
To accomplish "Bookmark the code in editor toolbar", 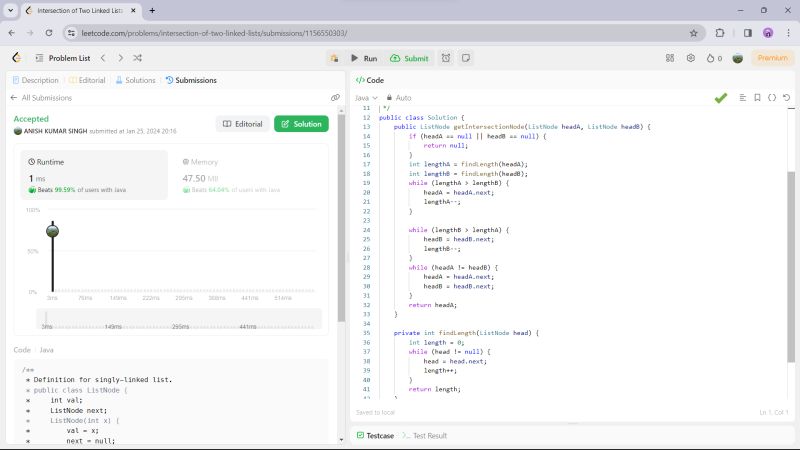I will click(757, 98).
